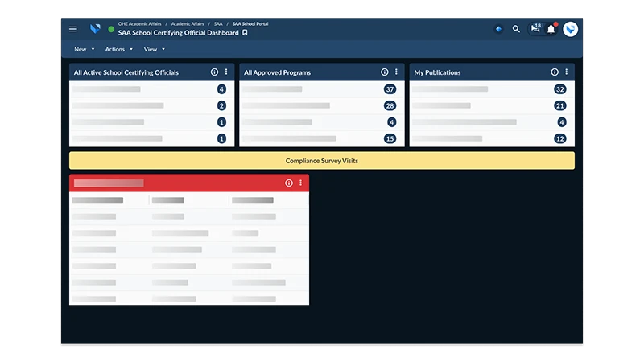
Task: Click count badge 28 in All Approved Programs
Action: [390, 106]
